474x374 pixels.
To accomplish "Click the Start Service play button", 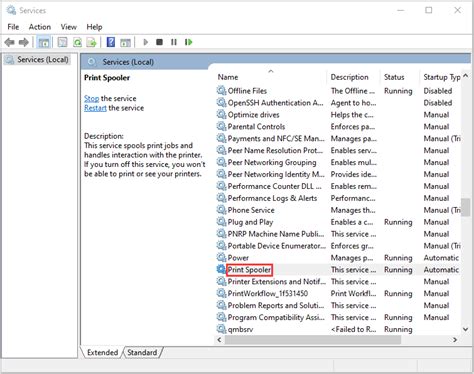I will click(x=146, y=42).
